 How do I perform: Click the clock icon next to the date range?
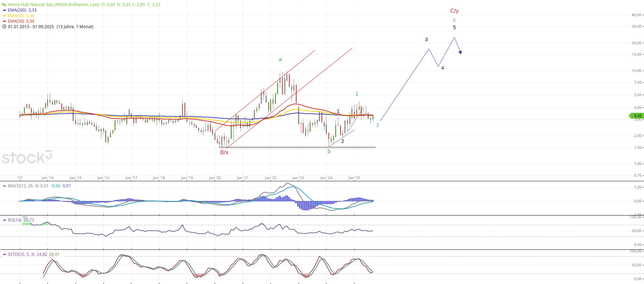4,27
